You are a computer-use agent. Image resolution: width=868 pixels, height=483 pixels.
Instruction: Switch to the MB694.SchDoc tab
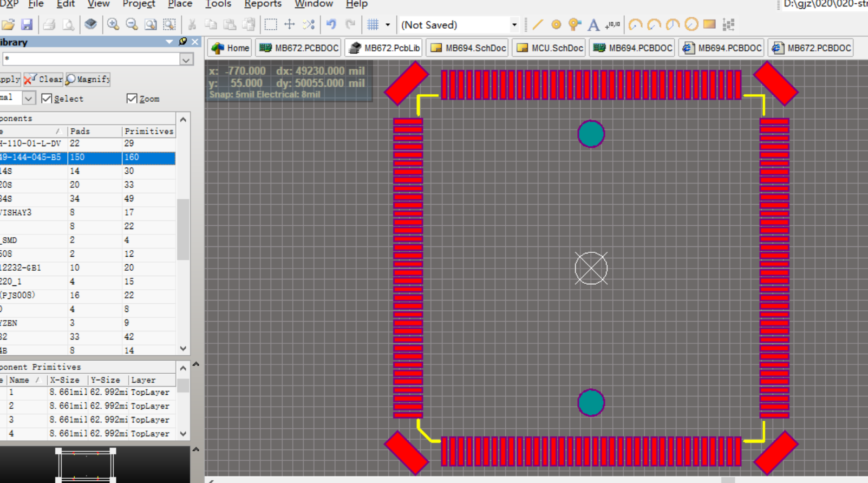(468, 48)
